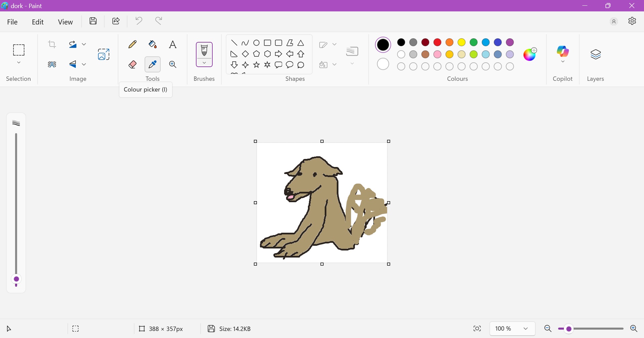Select the Text tool
The image size is (644, 338).
[x=173, y=44]
